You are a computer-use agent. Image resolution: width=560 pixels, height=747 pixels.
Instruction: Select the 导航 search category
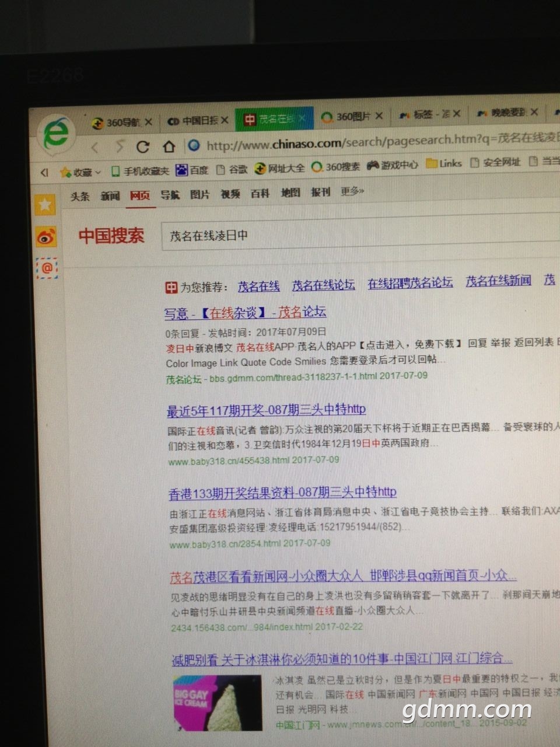click(x=170, y=195)
